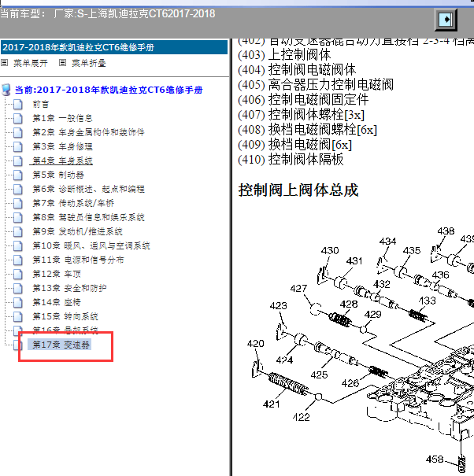The height and width of the screenshot is (476, 474).
Task: Click the 菜单展开 expand icon
Action: pyautogui.click(x=4, y=63)
